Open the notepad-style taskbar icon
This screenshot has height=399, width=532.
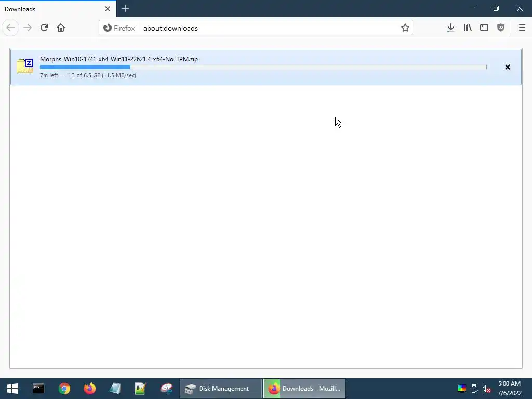[115, 389]
